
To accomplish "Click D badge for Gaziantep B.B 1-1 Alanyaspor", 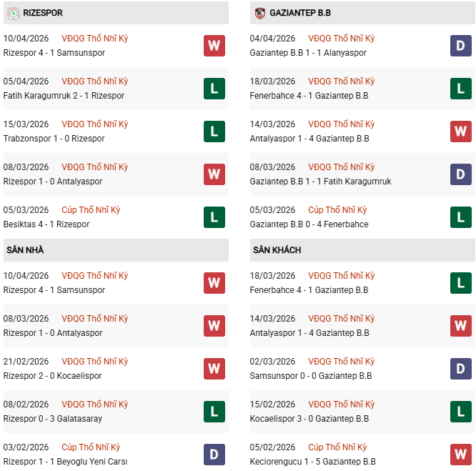I will pos(460,46).
